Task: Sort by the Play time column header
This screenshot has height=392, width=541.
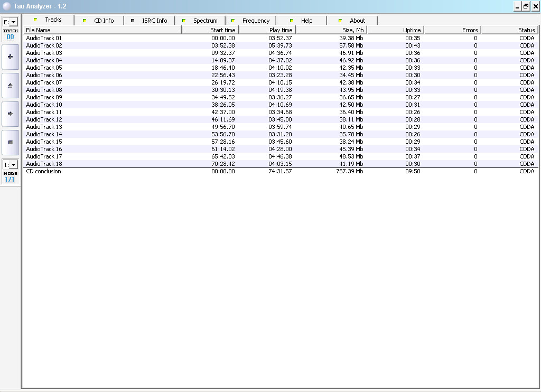Action: click(267, 30)
